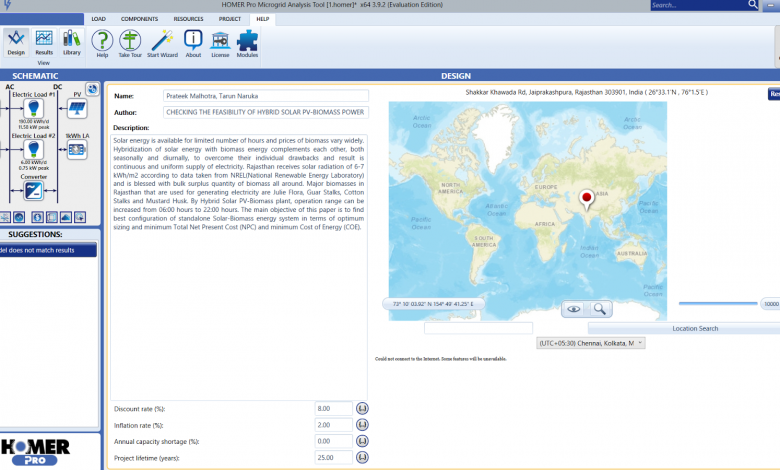Open the Library view

[x=72, y=41]
